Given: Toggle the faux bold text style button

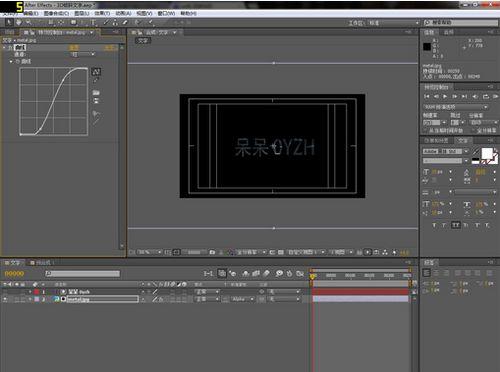Looking at the screenshot, I should coord(434,225).
